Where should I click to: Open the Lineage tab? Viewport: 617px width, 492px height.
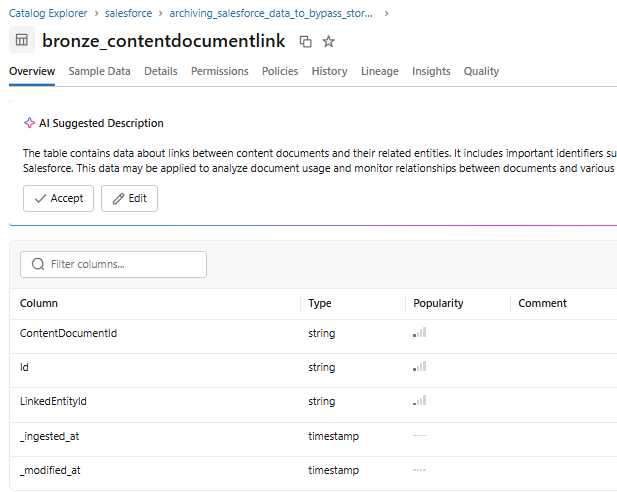(x=380, y=71)
